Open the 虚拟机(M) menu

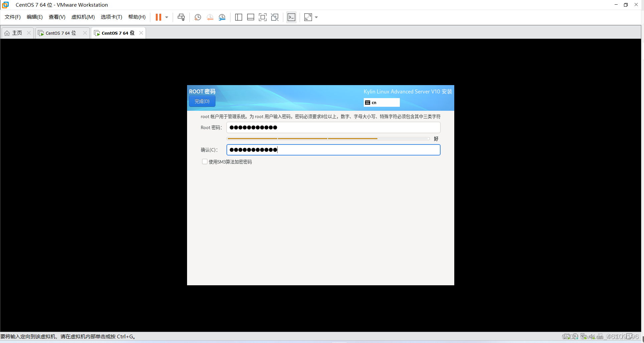pyautogui.click(x=83, y=17)
